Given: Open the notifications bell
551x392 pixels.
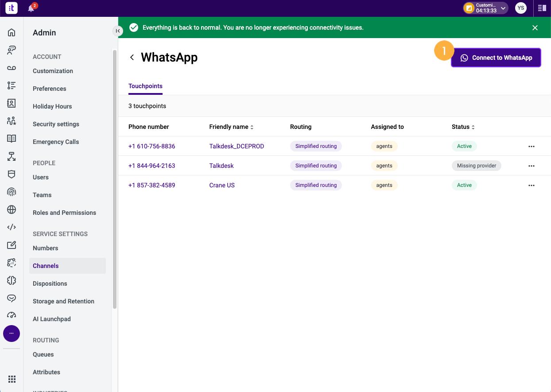Looking at the screenshot, I should click(x=31, y=8).
